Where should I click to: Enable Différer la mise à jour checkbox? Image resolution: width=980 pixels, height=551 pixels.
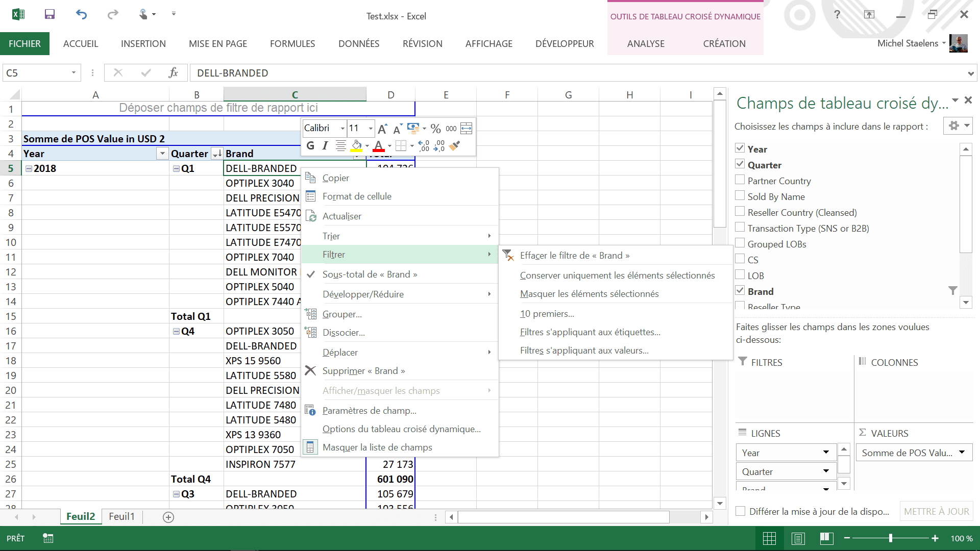coord(740,511)
